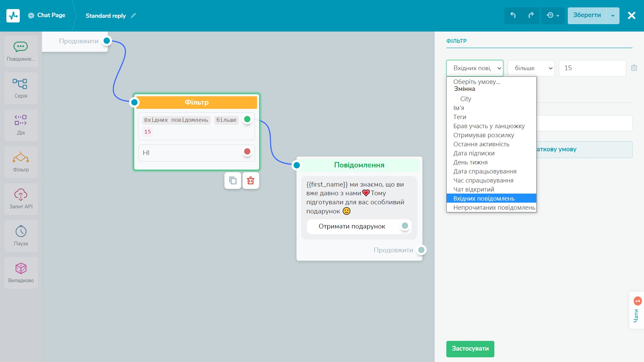Duplicate the Фільтр block
The image size is (644, 362).
233,181
